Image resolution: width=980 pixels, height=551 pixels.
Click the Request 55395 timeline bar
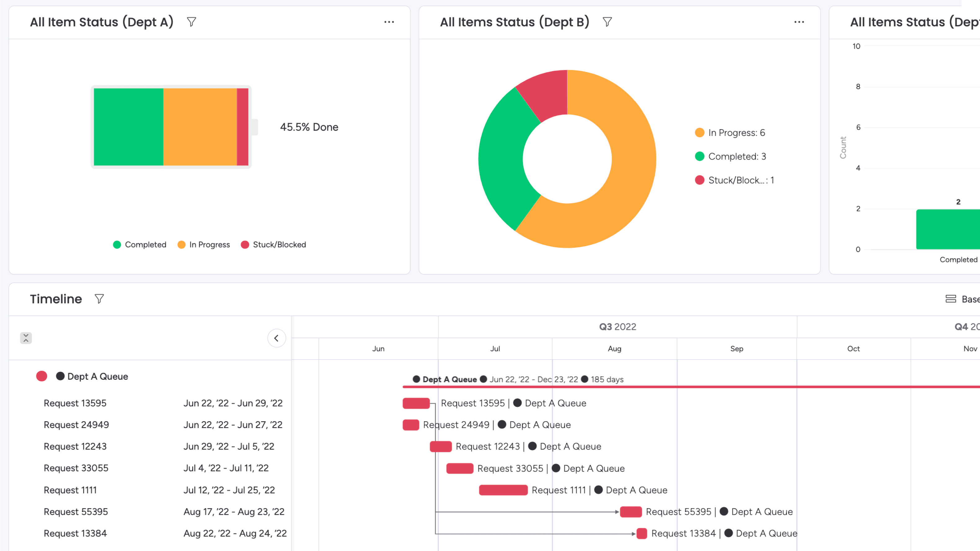631,511
